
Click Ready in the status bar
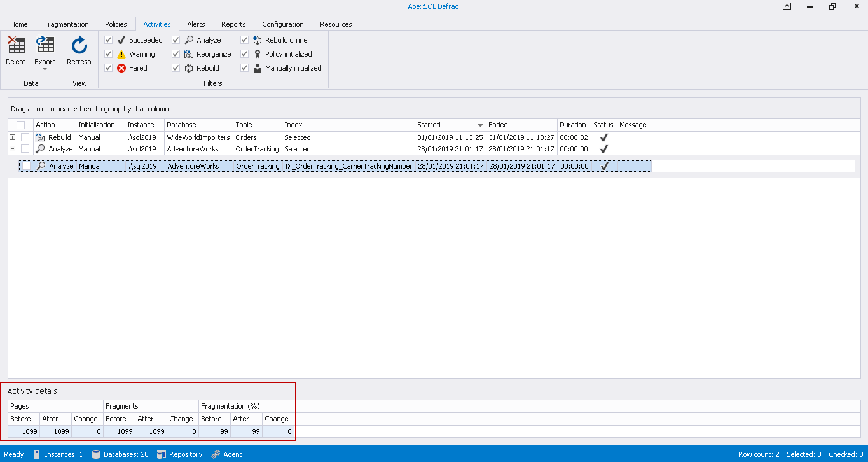click(x=13, y=454)
